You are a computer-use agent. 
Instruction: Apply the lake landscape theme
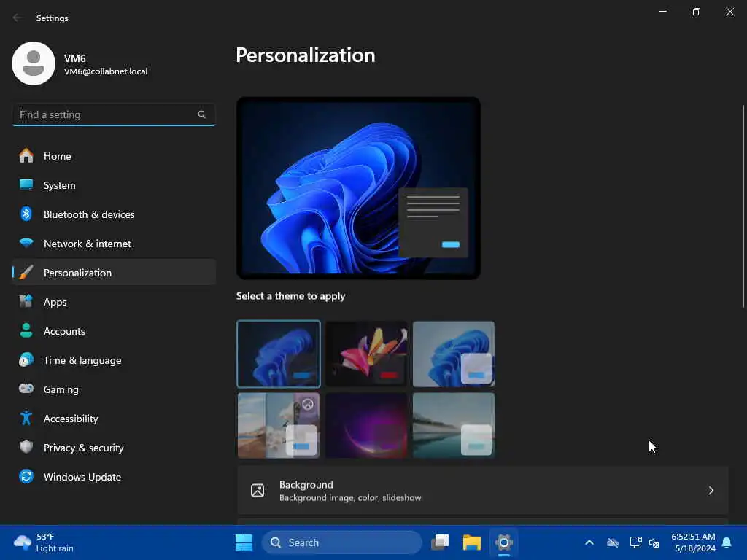454,425
